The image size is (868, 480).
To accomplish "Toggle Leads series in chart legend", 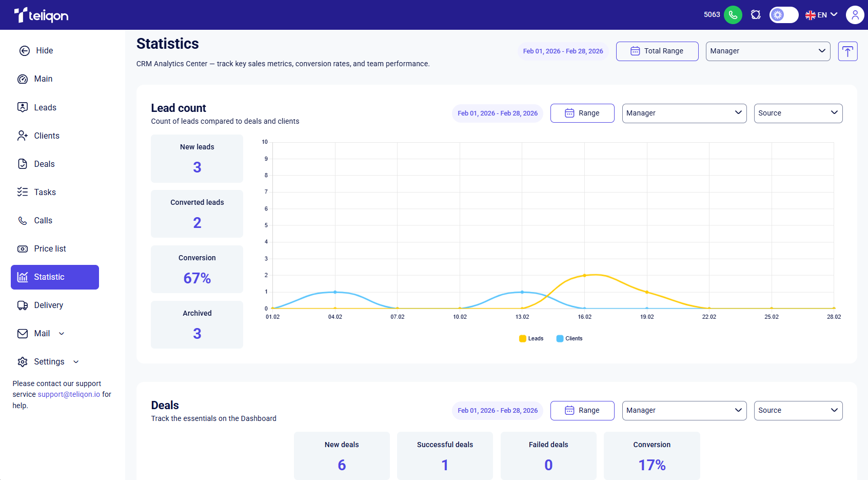I will coord(531,339).
